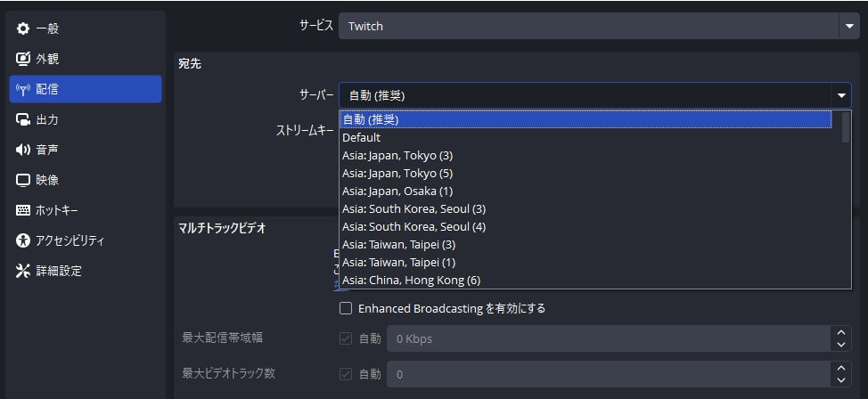Image resolution: width=868 pixels, height=399 pixels.
Task: Decrease the 最大配信帯域幅 value with down arrow
Action: point(841,345)
